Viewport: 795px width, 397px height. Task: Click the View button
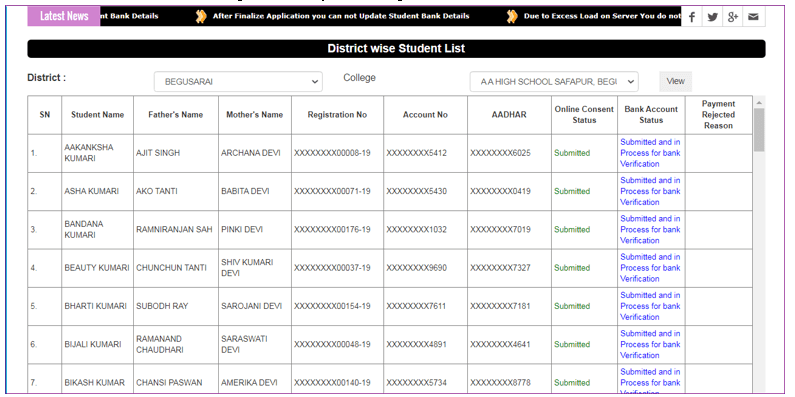[675, 81]
